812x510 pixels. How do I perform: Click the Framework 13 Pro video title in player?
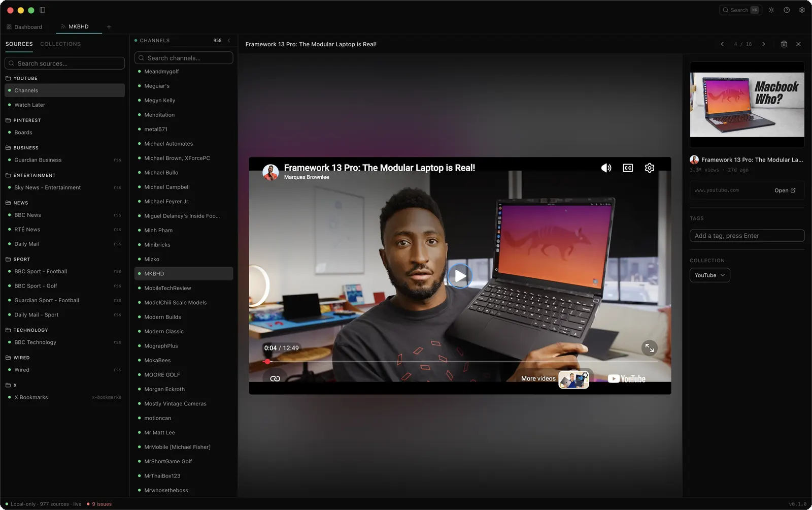click(x=380, y=168)
